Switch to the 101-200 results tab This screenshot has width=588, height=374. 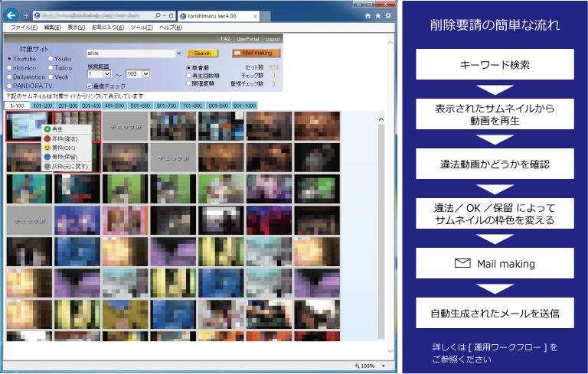coord(43,106)
